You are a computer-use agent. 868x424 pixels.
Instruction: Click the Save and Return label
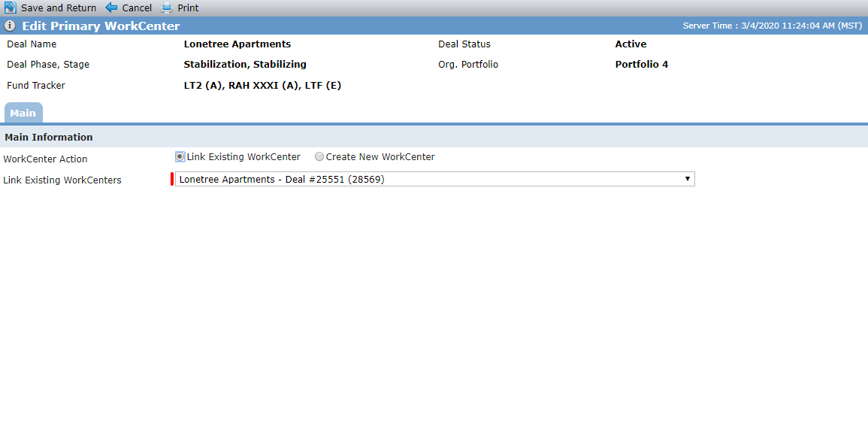point(59,8)
